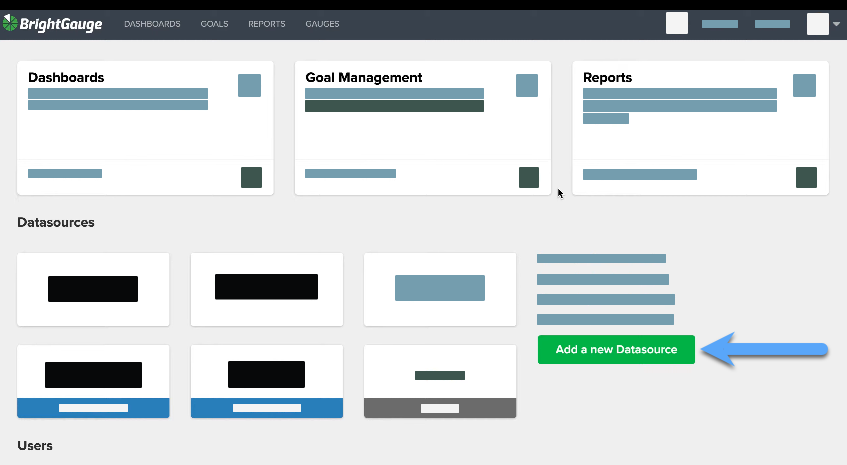Open the Dashboards navigation menu item

pos(152,24)
